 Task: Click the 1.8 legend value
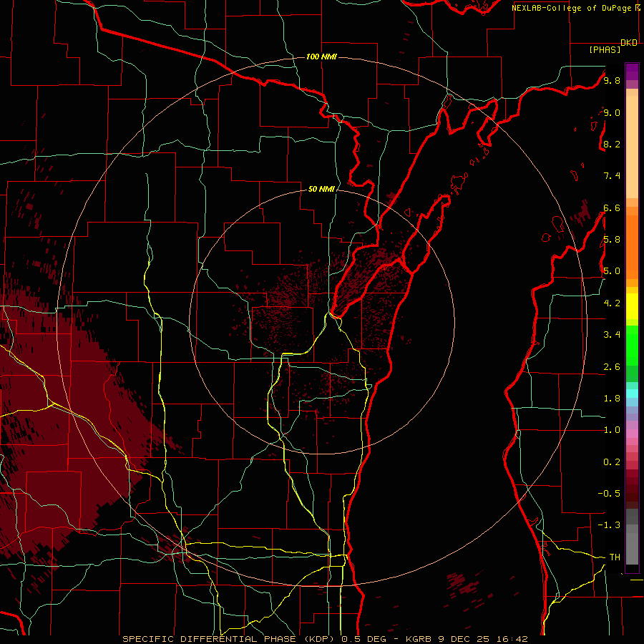pyautogui.click(x=612, y=399)
